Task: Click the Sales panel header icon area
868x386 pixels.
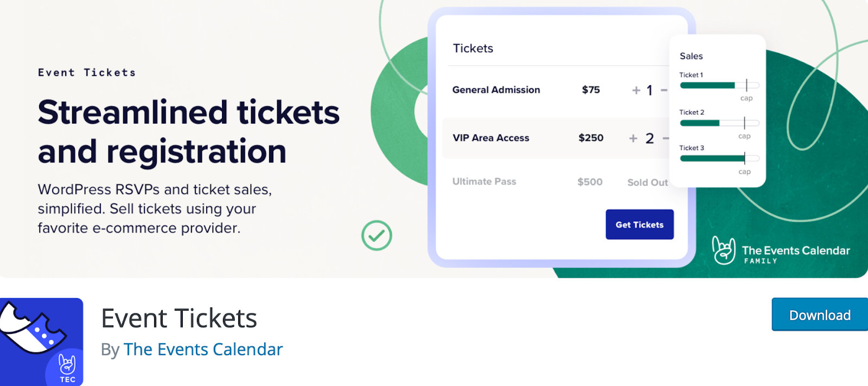Action: (692, 56)
